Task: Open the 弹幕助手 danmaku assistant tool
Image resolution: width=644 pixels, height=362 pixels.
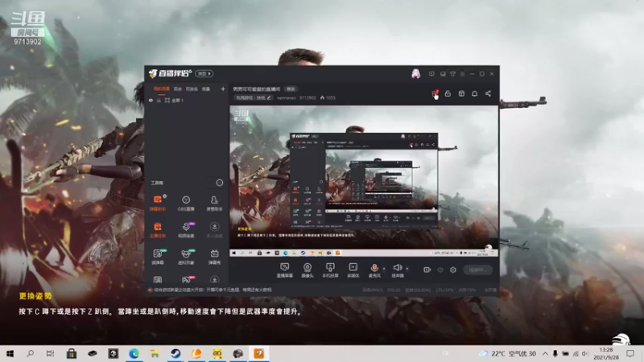Action: pos(157,204)
